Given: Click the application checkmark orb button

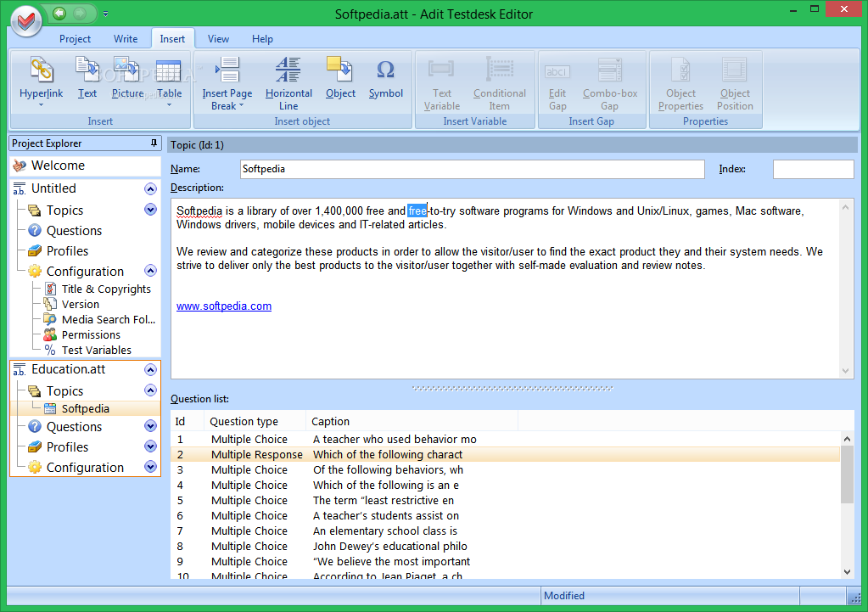Looking at the screenshot, I should click(26, 21).
